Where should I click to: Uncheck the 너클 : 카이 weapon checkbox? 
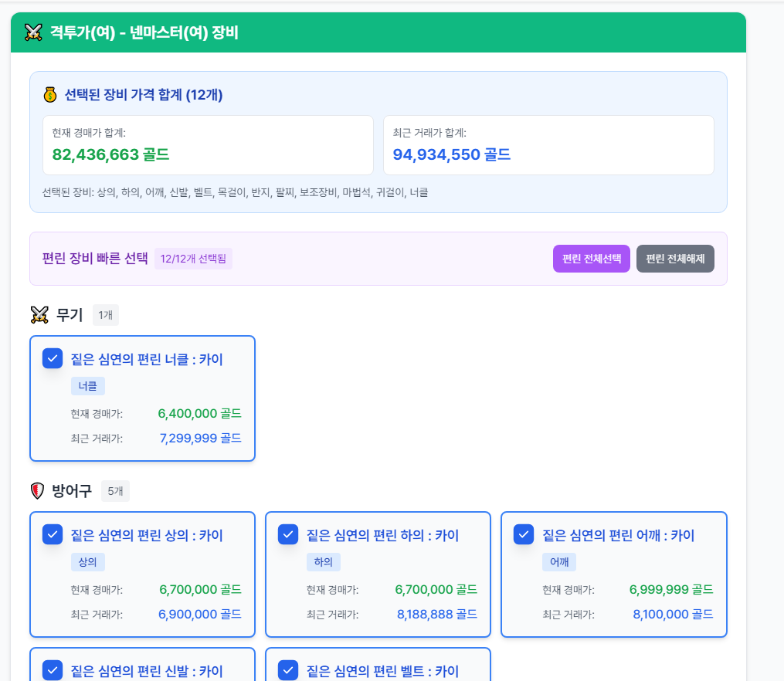(53, 358)
